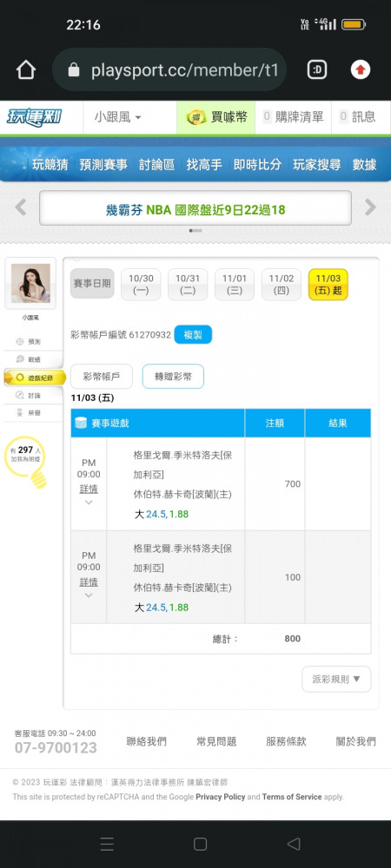Tap the 小跟風 profile photo thumbnail
Image resolution: width=391 pixels, height=868 pixels.
30,284
